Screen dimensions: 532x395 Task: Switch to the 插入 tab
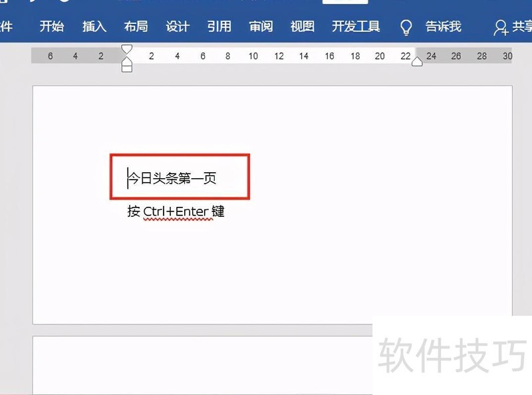(x=94, y=27)
